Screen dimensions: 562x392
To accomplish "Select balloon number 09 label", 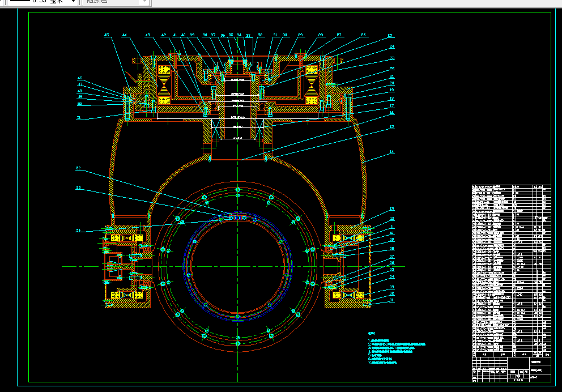I will coord(391,240).
